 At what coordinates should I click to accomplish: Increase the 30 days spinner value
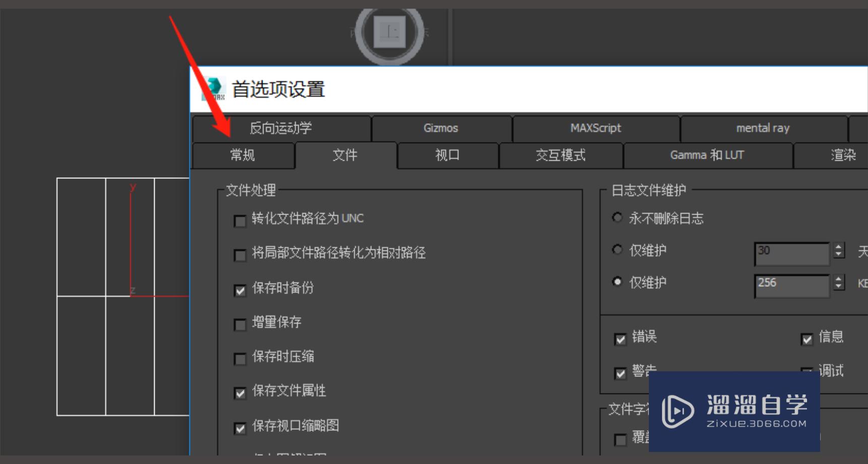point(839,246)
